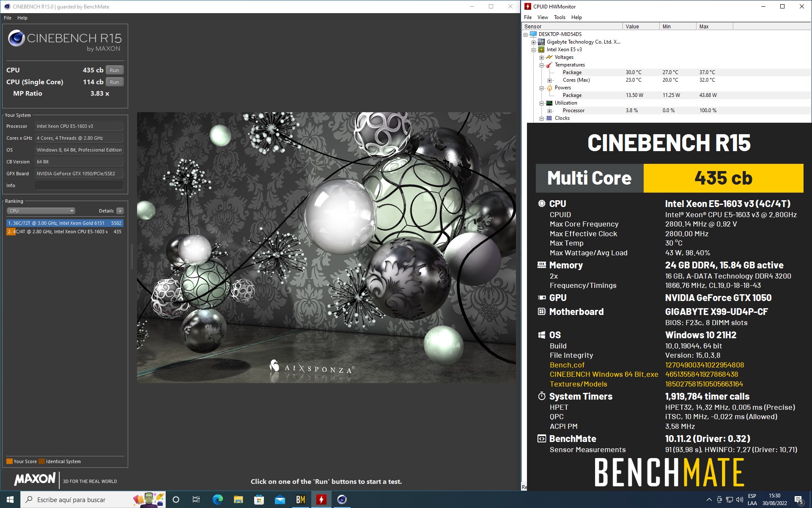This screenshot has height=508, width=812.
Task: Switch to HWMonitor taskbar icon
Action: tap(321, 500)
